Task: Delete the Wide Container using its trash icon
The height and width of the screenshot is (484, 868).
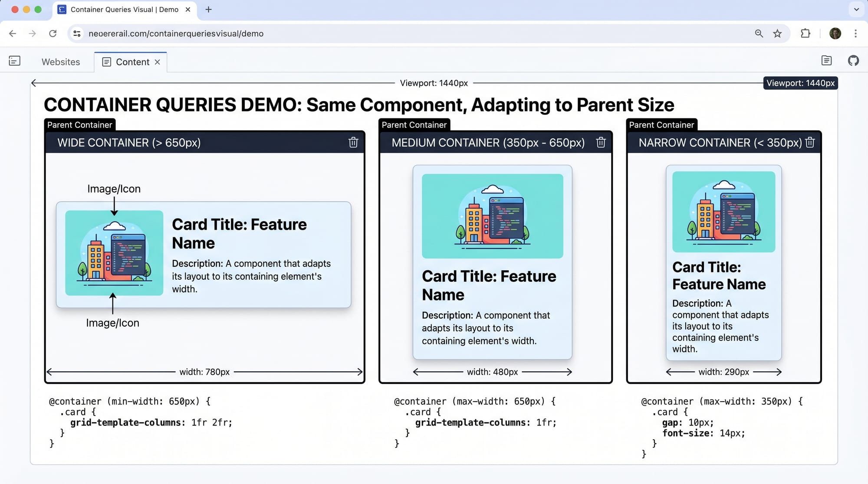Action: (353, 143)
